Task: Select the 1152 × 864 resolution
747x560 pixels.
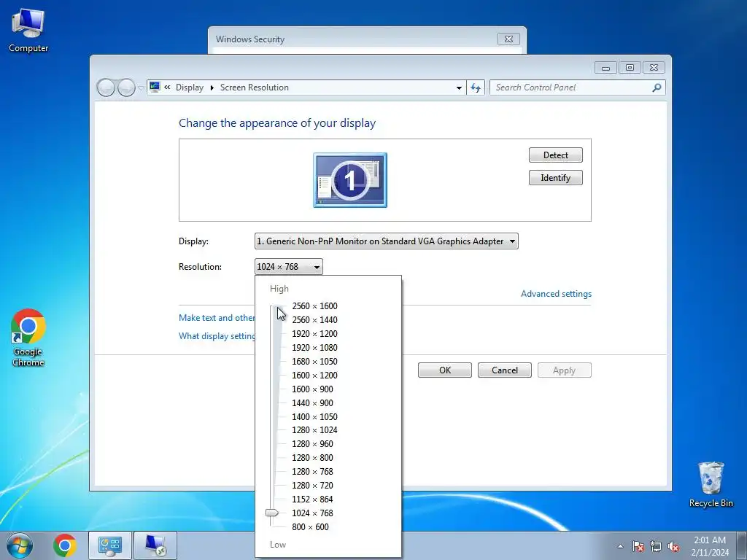Action: [312, 499]
